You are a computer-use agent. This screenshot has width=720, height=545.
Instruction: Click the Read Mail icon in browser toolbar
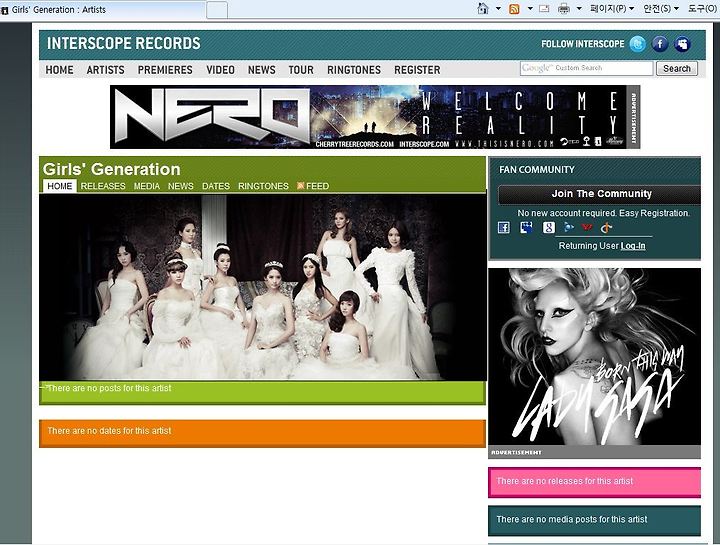click(544, 9)
